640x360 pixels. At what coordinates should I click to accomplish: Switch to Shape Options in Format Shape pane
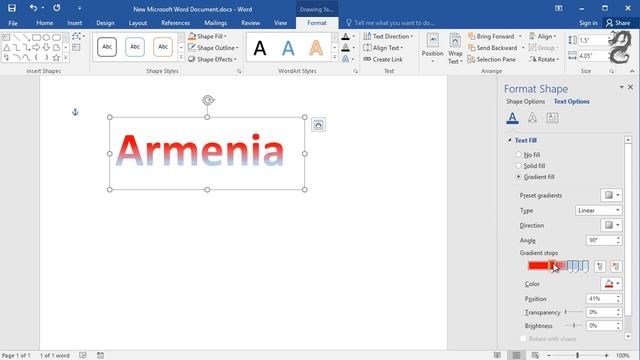coord(525,101)
